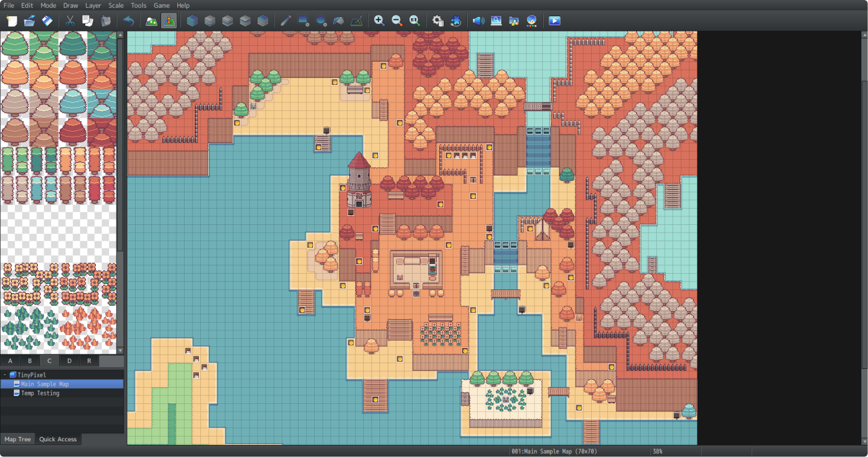Switch to Event editing mode

click(169, 21)
